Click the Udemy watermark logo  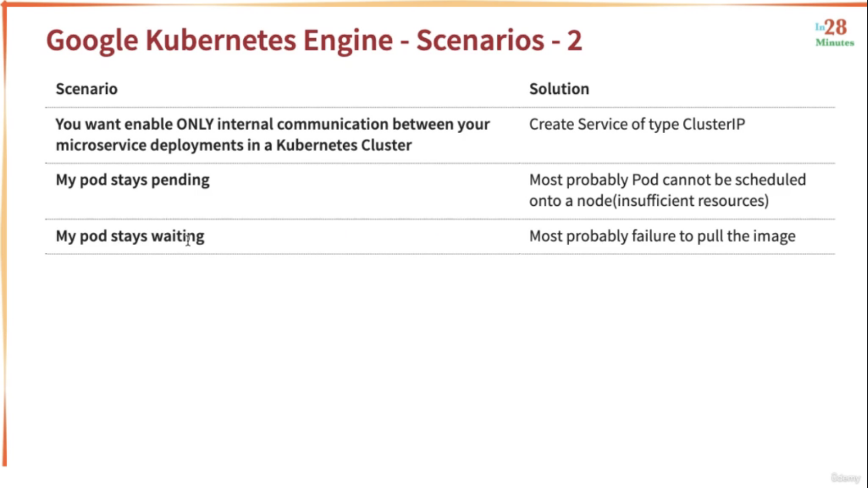845,478
